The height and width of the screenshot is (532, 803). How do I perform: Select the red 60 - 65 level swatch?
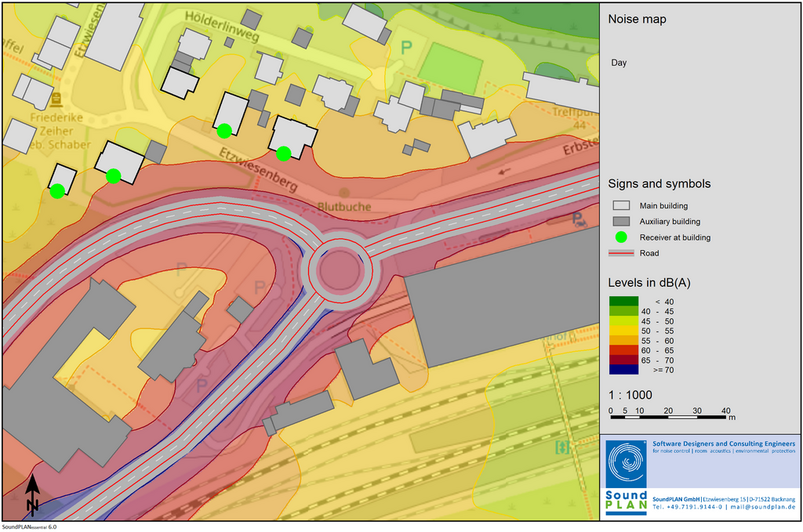625,350
